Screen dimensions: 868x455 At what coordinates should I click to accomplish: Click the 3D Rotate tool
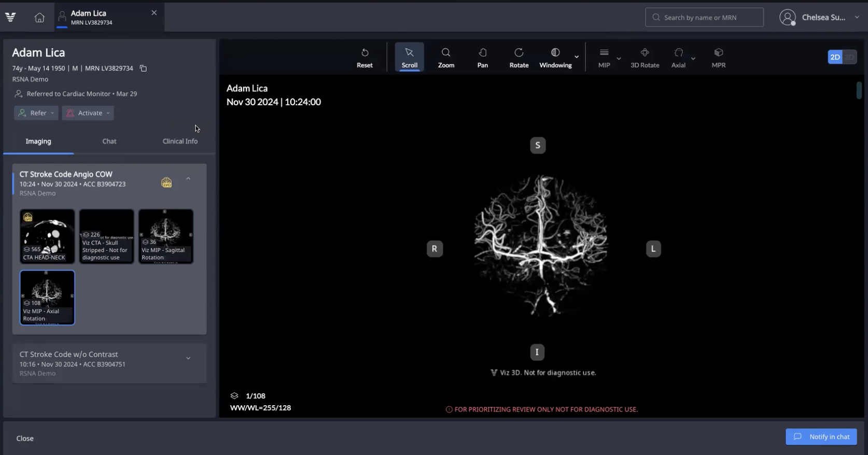[645, 58]
